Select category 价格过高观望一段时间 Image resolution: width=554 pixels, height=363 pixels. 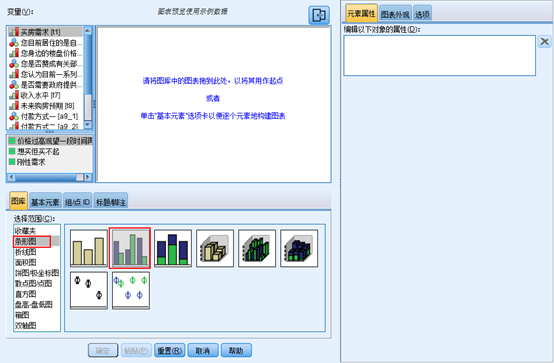coord(50,141)
